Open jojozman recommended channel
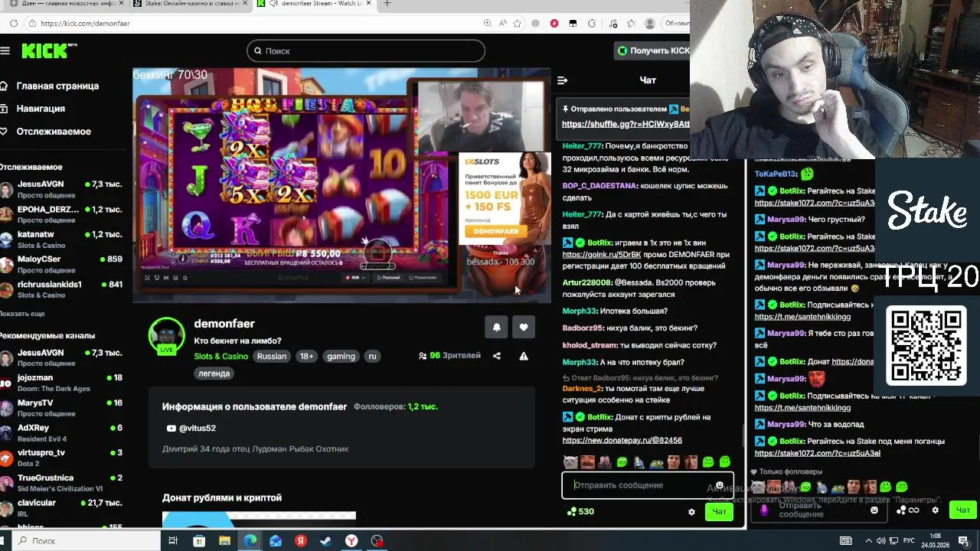 point(61,383)
